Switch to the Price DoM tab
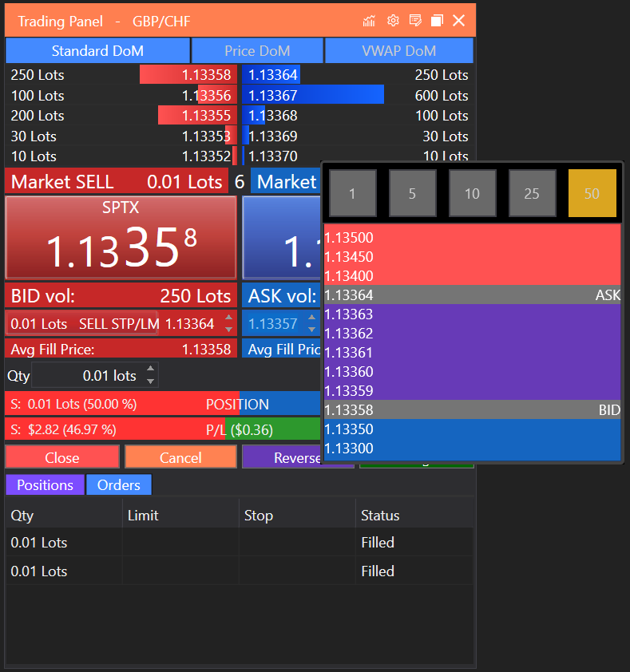 [257, 50]
